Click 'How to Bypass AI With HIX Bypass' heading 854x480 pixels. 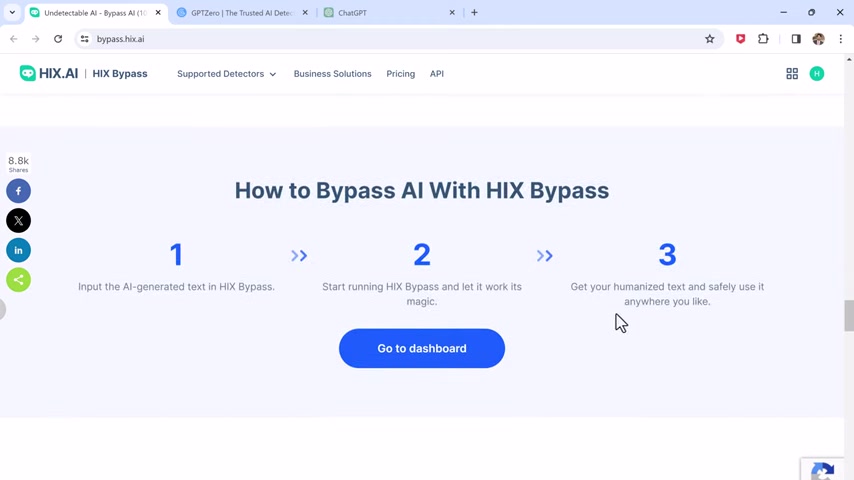pyautogui.click(x=422, y=190)
